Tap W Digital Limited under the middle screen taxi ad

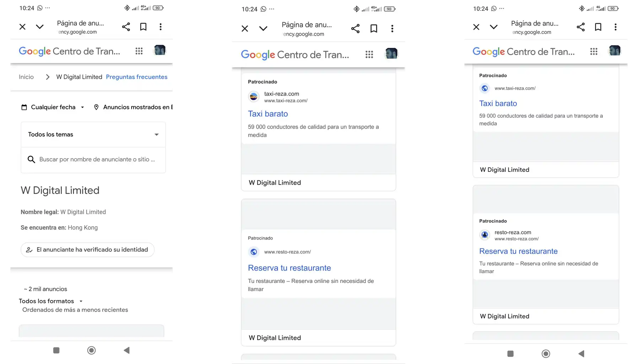click(275, 183)
